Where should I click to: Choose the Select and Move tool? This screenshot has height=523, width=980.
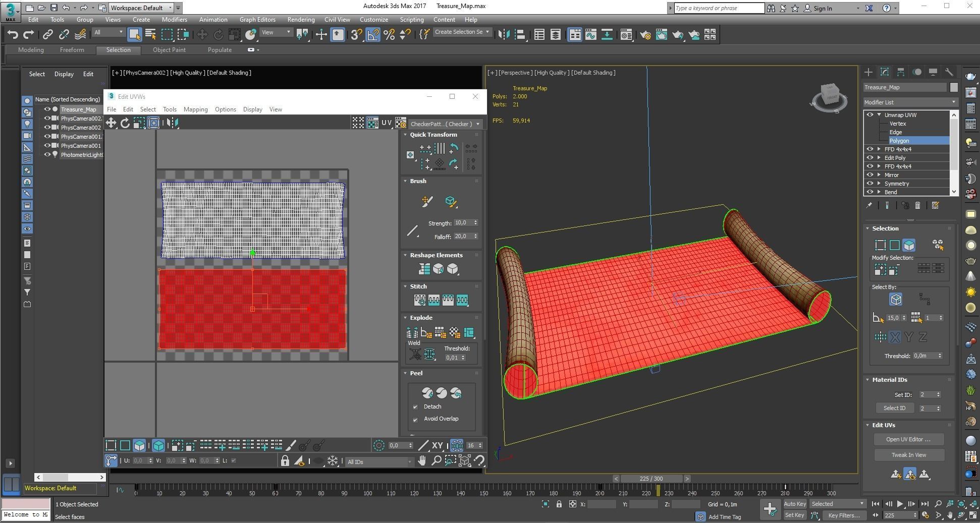202,34
